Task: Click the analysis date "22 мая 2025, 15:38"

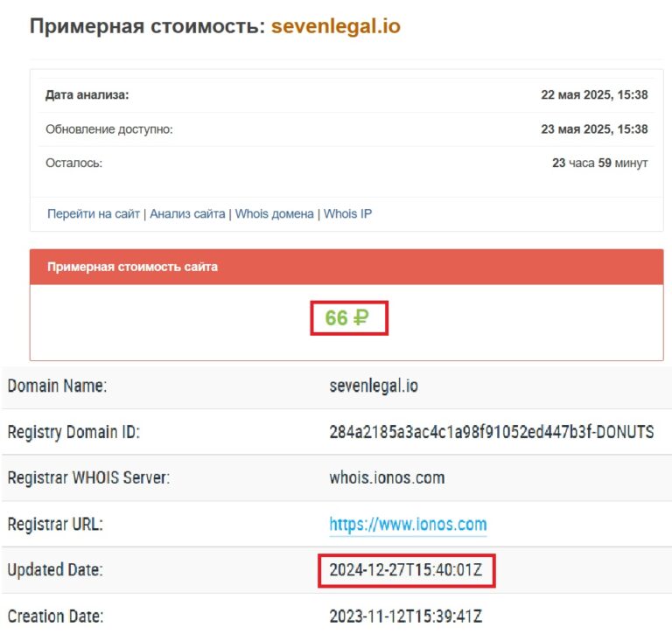Action: point(594,94)
